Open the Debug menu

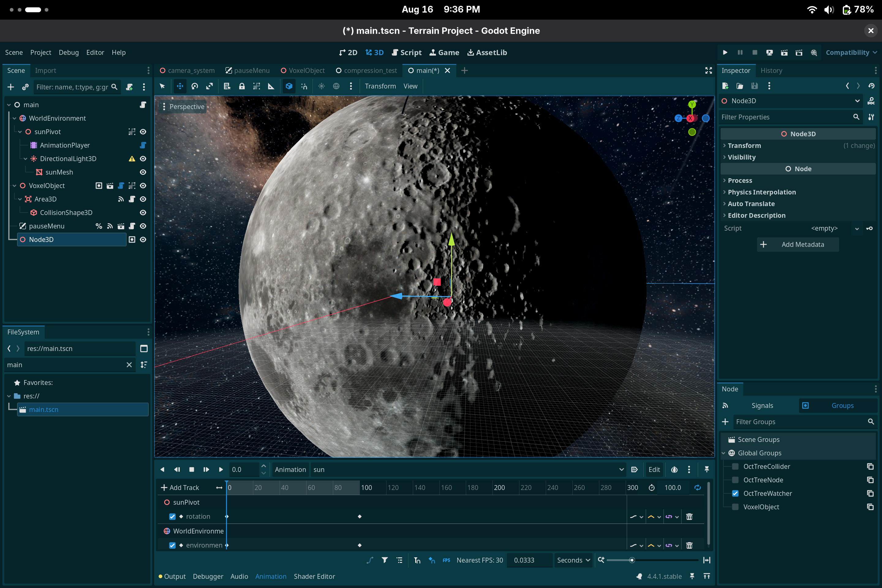69,52
